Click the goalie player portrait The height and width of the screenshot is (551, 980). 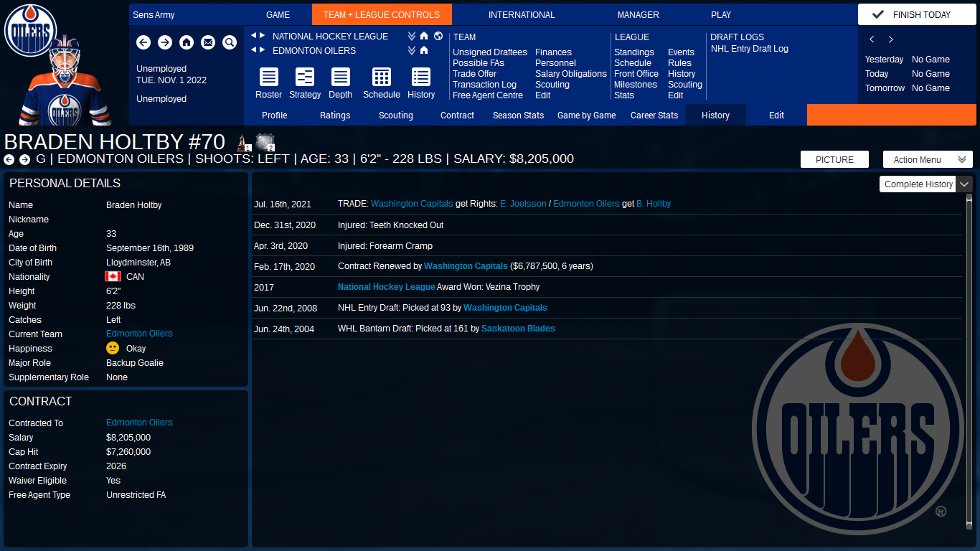pyautogui.click(x=65, y=81)
